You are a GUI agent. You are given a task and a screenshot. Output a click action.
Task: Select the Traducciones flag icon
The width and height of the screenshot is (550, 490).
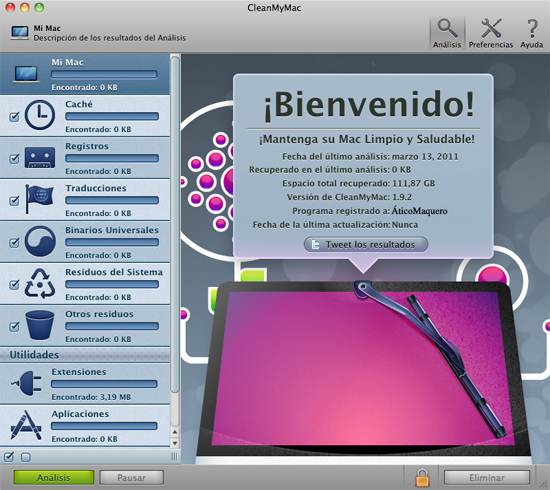click(39, 199)
